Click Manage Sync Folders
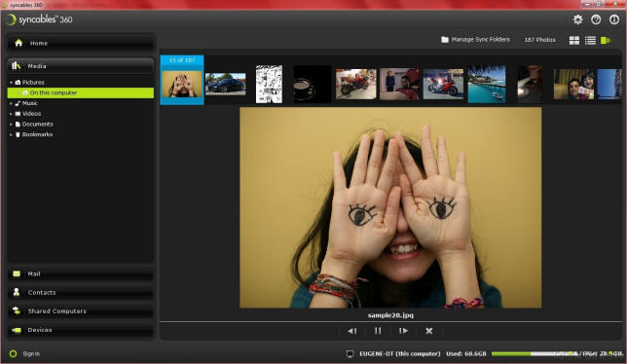Screen dimensions: 627x364 pos(475,40)
